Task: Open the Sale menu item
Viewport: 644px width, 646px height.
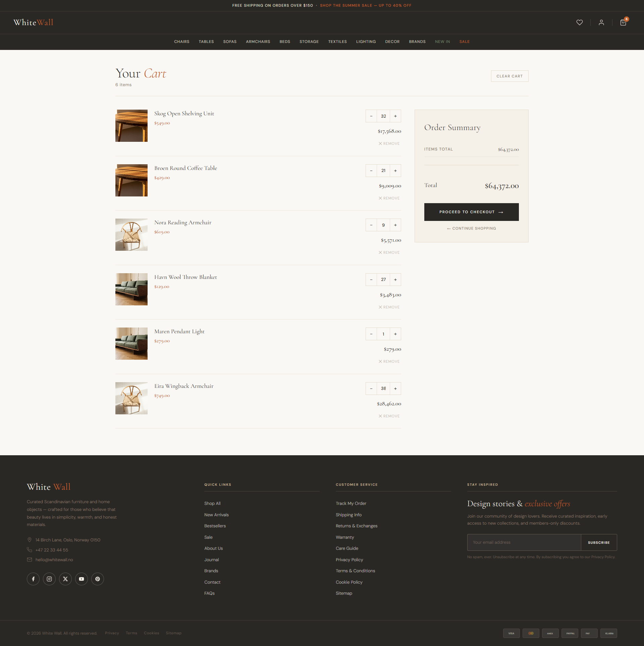Action: click(x=465, y=42)
